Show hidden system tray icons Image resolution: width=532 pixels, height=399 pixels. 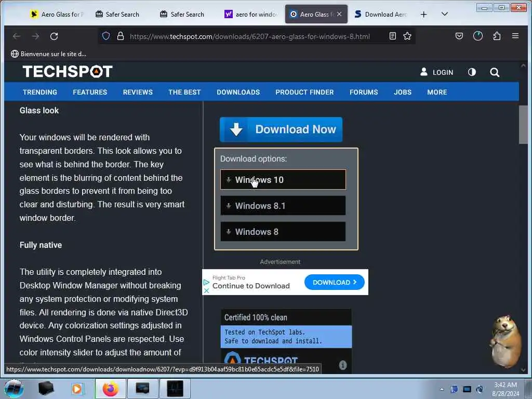(x=442, y=390)
